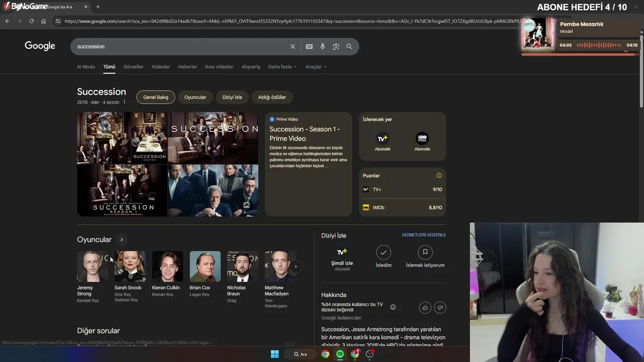
Task: Open the browser home icon
Action: [x=44, y=21]
